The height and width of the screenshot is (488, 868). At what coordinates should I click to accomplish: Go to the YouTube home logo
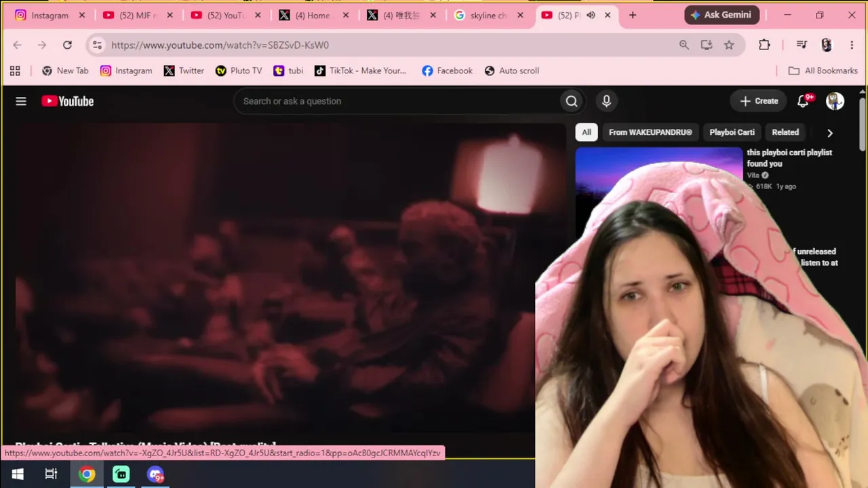coord(67,101)
